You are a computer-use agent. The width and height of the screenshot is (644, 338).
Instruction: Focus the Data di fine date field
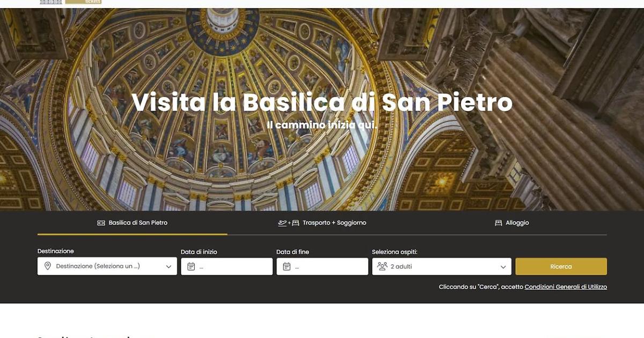tap(323, 267)
